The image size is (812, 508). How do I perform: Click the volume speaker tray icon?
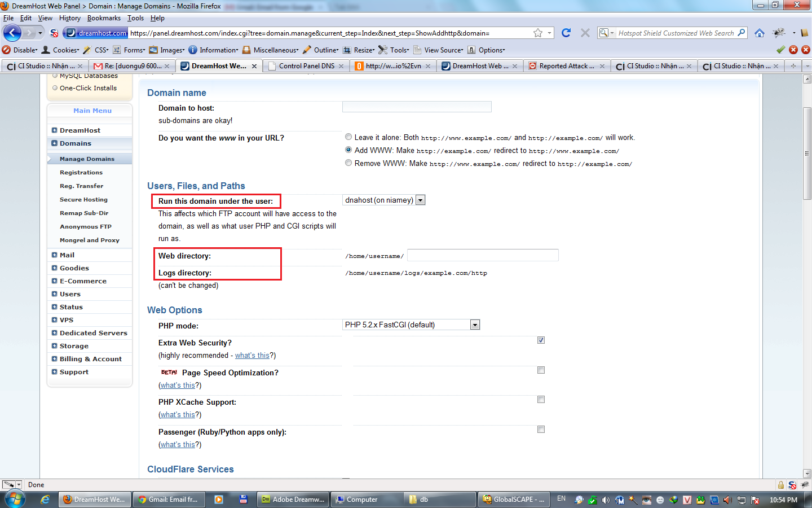coord(606,500)
